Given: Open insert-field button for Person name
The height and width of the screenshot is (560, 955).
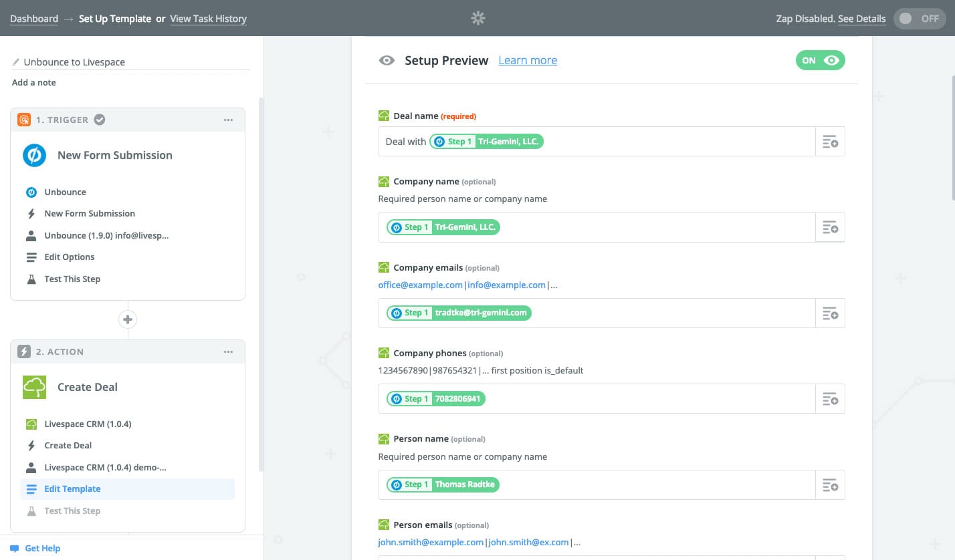Looking at the screenshot, I should [830, 484].
